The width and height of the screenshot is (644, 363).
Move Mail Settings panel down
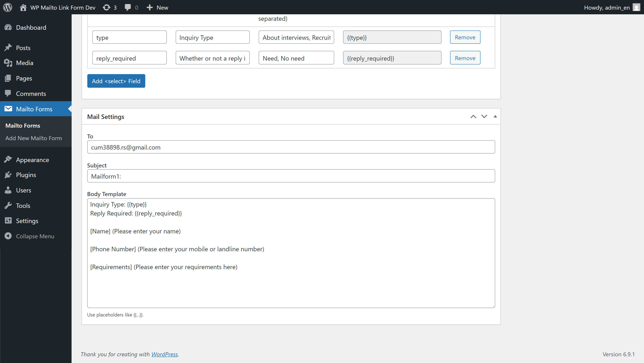[x=484, y=116]
